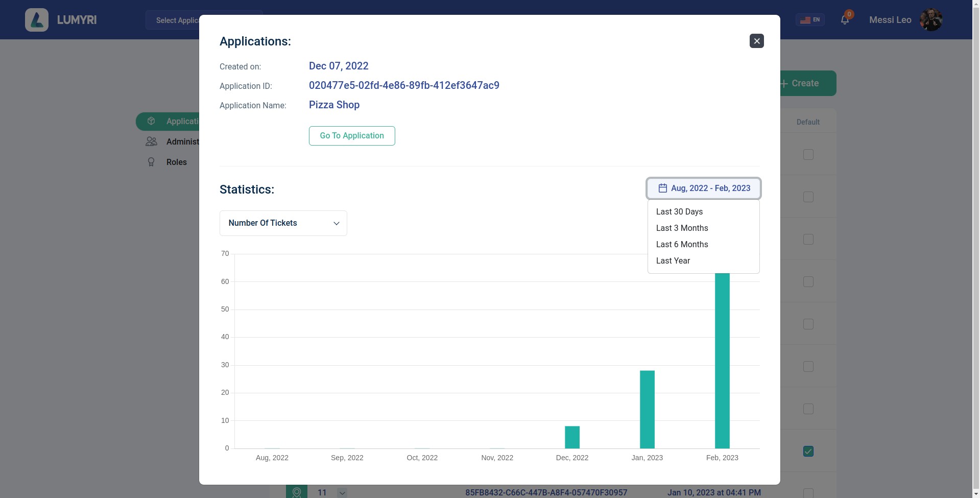Viewport: 980px width, 498px height.
Task: Click the Administrators people icon
Action: coord(151,142)
